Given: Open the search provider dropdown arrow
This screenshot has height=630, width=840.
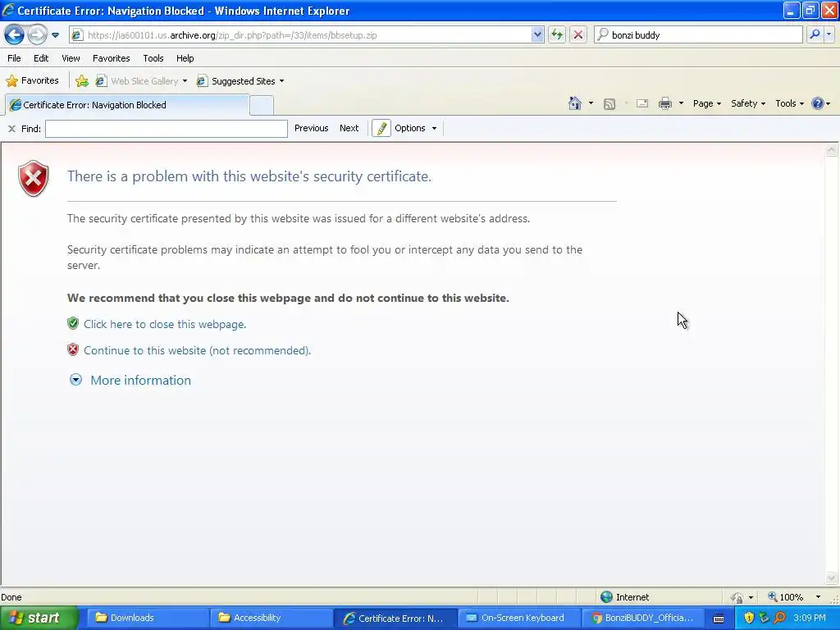Looking at the screenshot, I should tap(829, 34).
